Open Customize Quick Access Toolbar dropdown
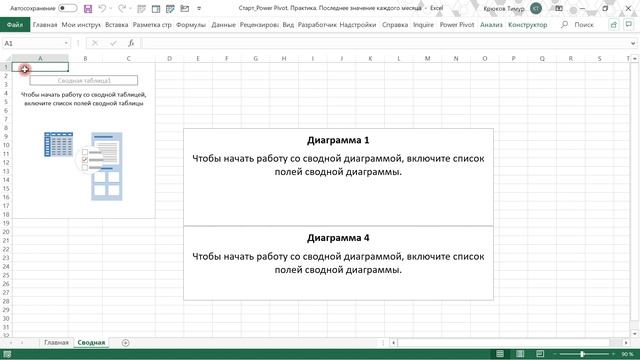The height and width of the screenshot is (360, 640). 199,9
